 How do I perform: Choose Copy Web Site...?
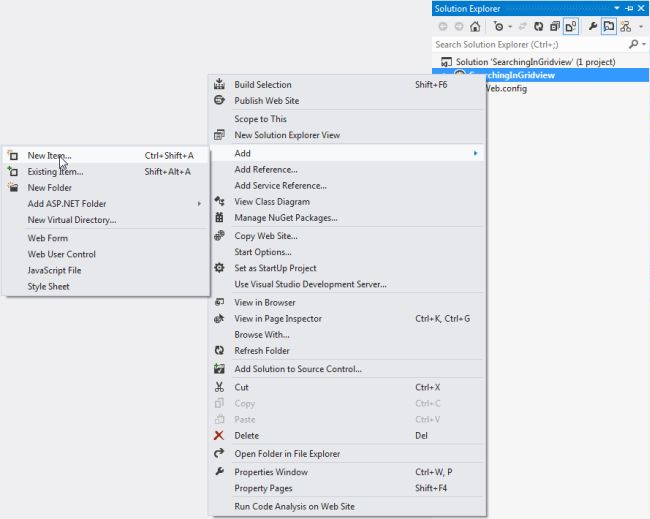[347, 236]
